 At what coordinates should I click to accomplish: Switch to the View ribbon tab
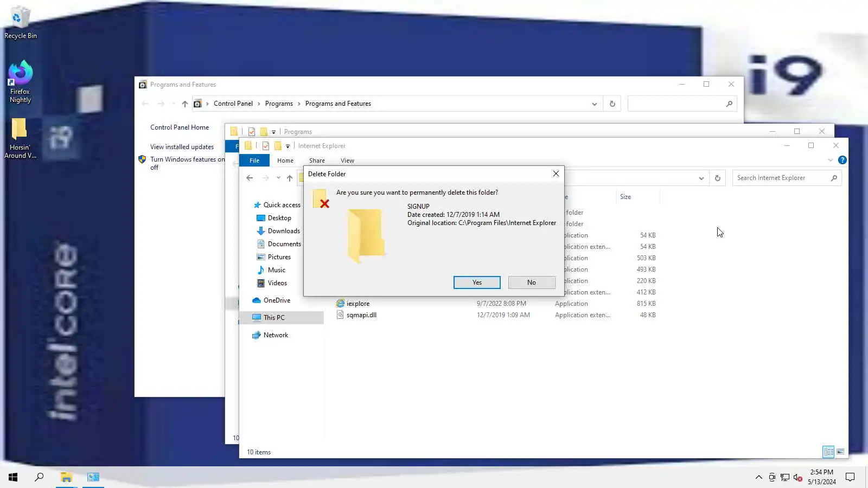(x=347, y=160)
